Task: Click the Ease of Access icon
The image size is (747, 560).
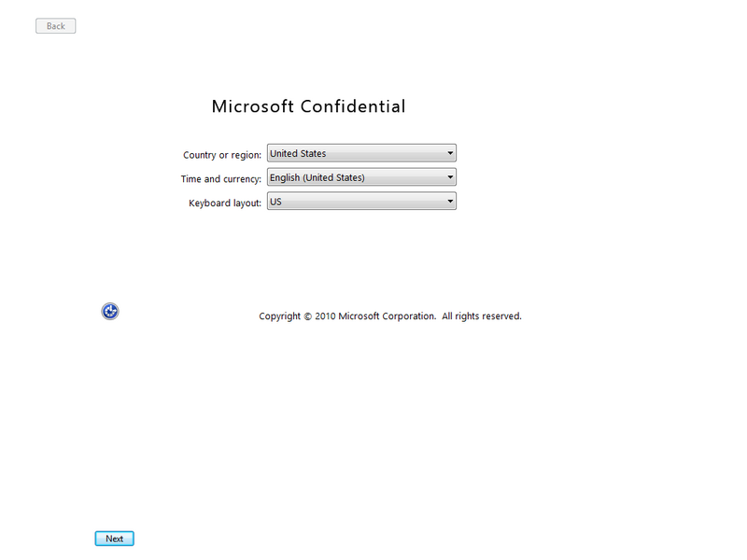Action: [110, 312]
